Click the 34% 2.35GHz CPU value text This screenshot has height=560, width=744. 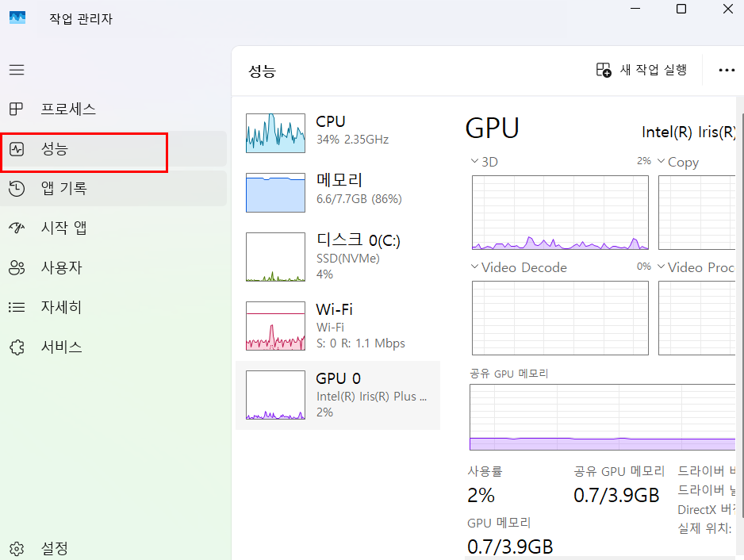(352, 140)
